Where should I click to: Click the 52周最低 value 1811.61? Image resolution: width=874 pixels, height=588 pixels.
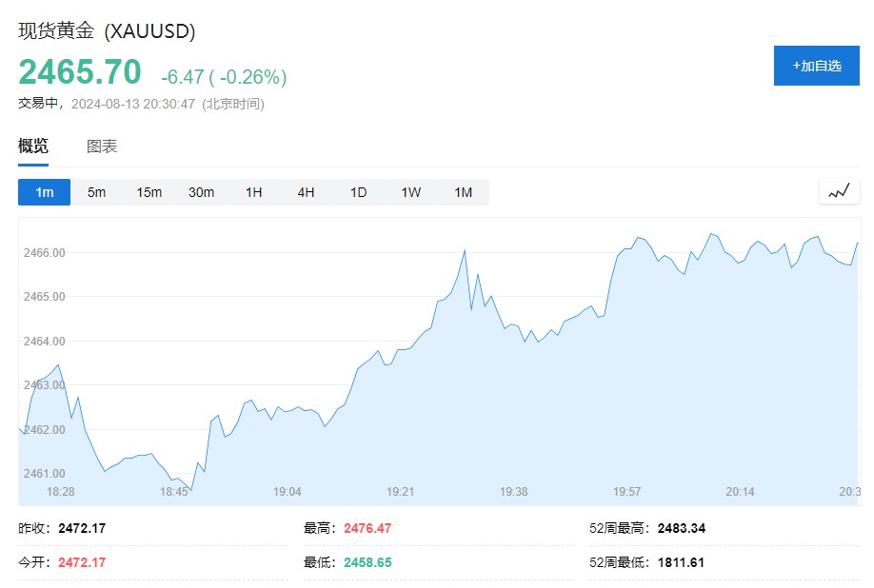coord(681,562)
